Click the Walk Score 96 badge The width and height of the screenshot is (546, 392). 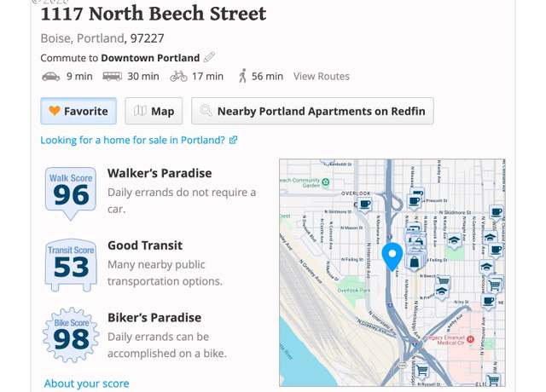point(71,193)
